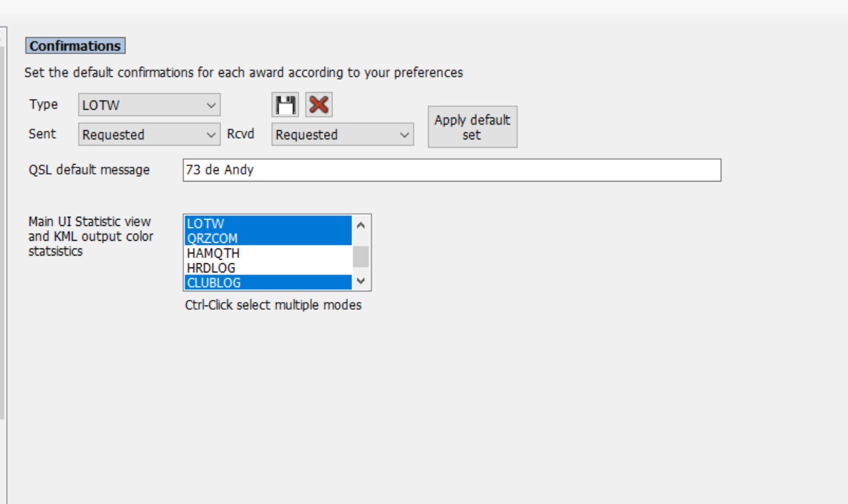Click the Ctrl-Click select multiple modes hint
Viewport: 848px width, 504px height.
[x=273, y=305]
